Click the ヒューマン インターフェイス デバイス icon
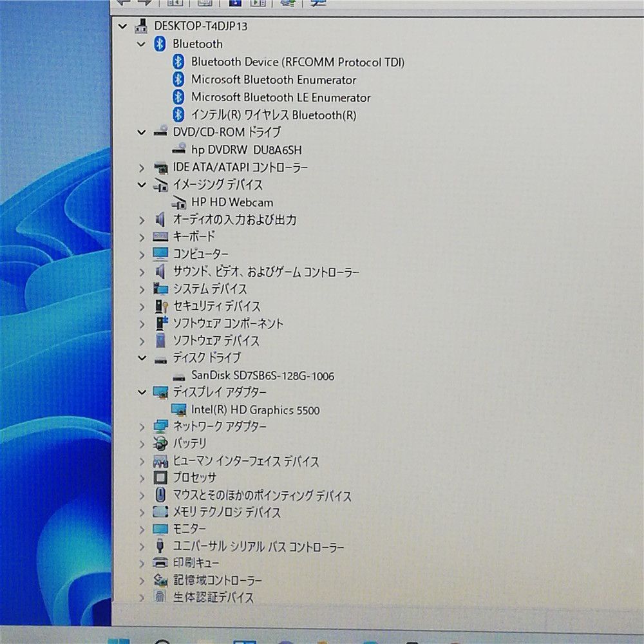This screenshot has height=644, width=644. [x=160, y=461]
